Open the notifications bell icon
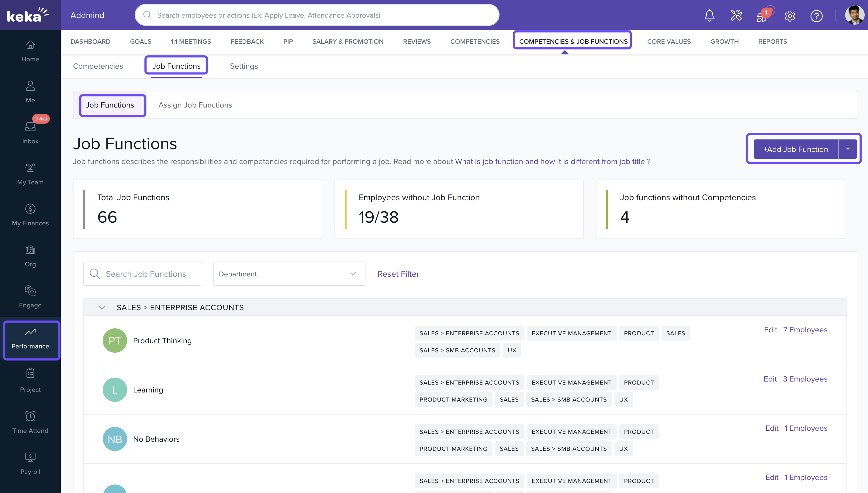This screenshot has height=493, width=868. (x=709, y=15)
